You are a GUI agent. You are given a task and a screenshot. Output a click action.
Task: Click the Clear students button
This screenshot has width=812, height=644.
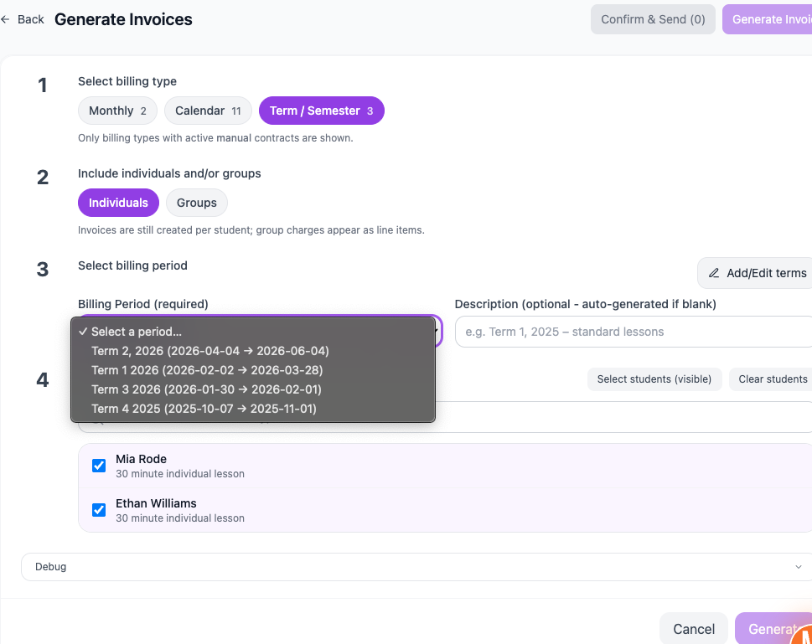click(x=772, y=379)
